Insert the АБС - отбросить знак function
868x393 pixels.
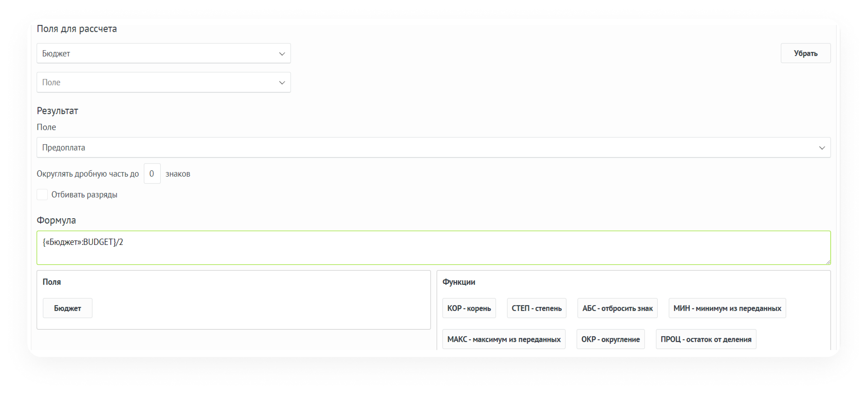tap(617, 308)
